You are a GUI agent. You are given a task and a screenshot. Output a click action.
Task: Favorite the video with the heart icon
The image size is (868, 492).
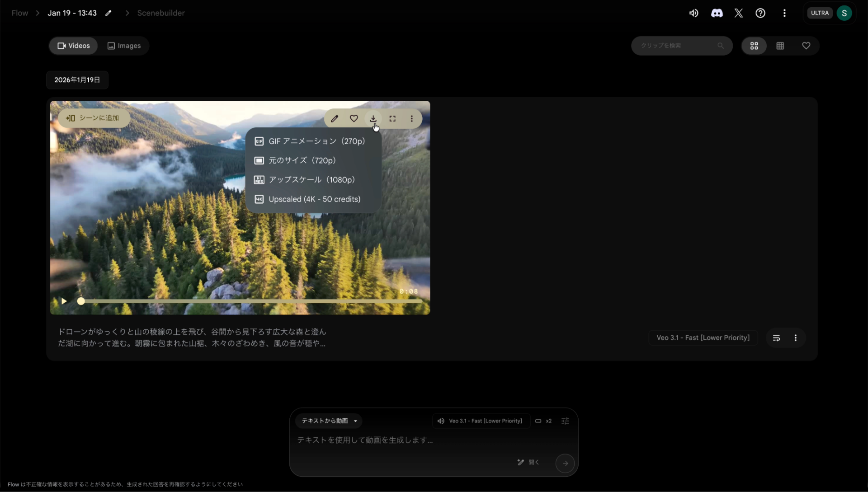tap(354, 118)
